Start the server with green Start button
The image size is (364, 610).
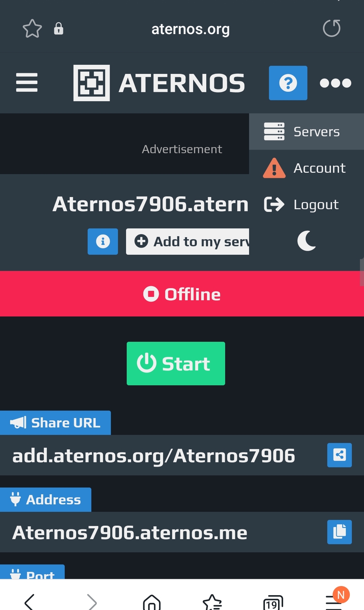176,363
